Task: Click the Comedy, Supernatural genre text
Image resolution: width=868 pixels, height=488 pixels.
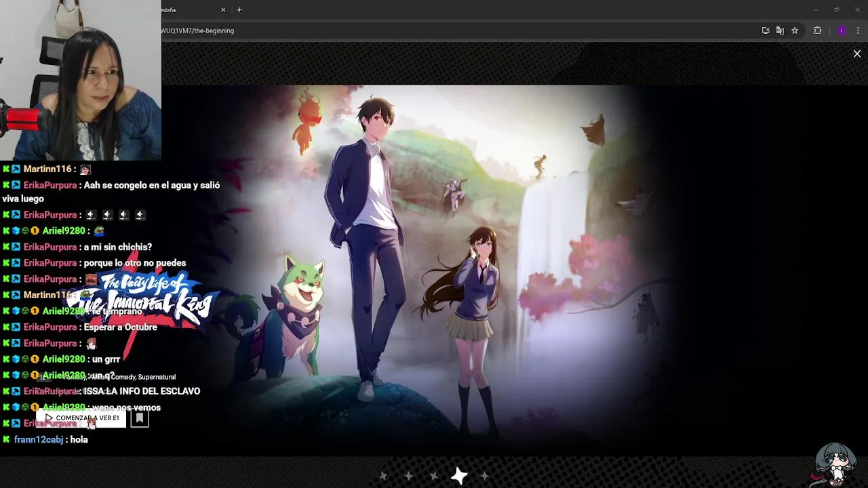Action: [x=143, y=377]
